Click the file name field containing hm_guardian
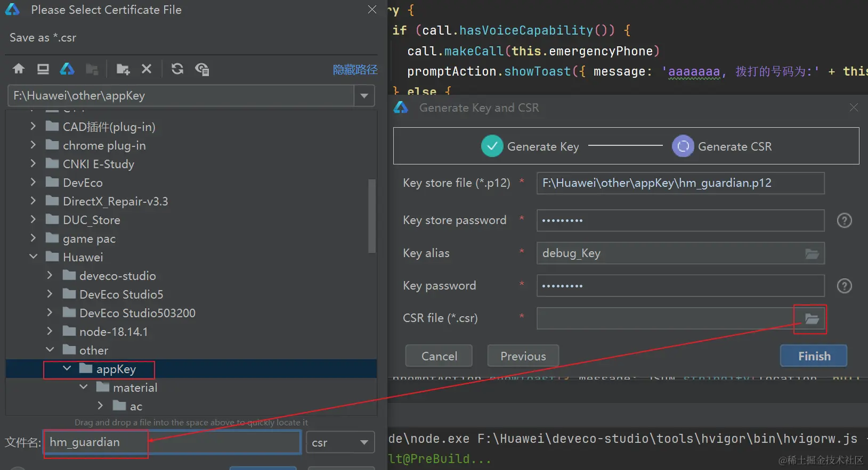This screenshot has width=868, height=470. (173, 442)
